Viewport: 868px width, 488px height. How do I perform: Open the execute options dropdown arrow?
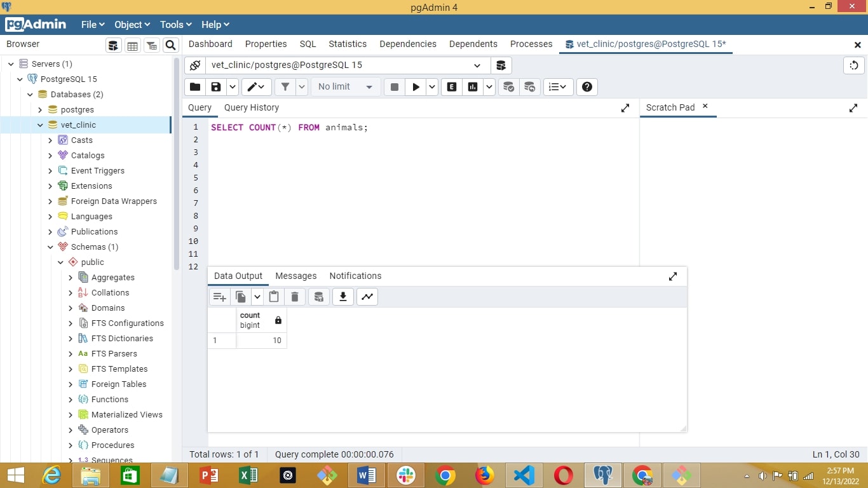(432, 87)
